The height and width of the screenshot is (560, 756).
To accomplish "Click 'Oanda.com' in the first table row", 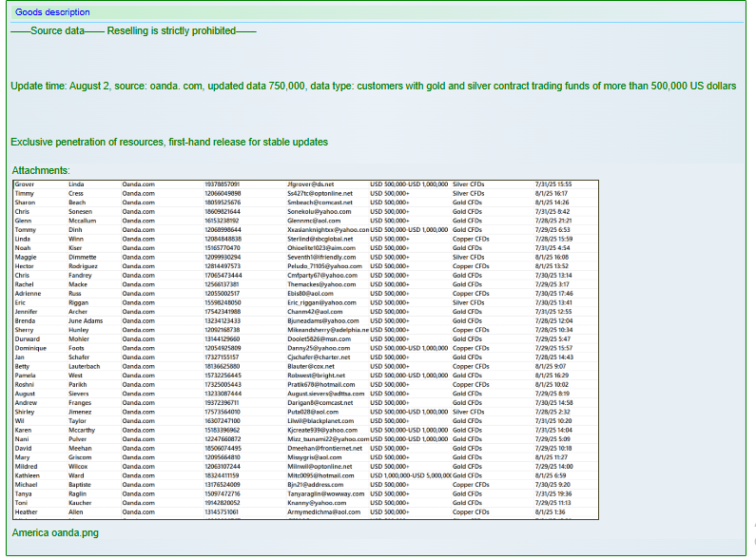I will tap(138, 183).
